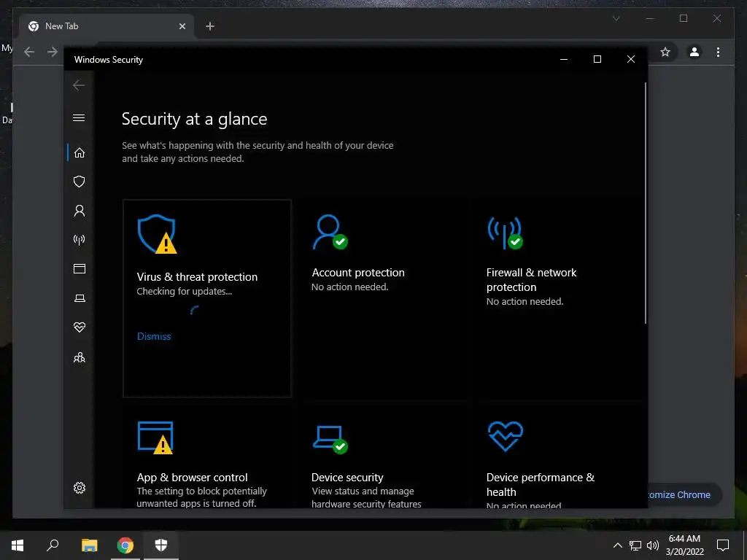Open the Windows Start menu
Screen dimensions: 747x560
[x=18, y=545]
